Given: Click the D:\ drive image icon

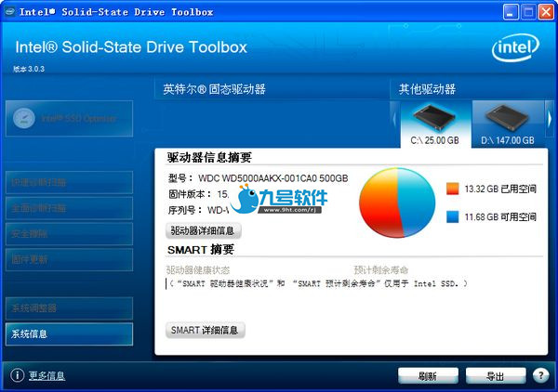Looking at the screenshot, I should tap(507, 117).
